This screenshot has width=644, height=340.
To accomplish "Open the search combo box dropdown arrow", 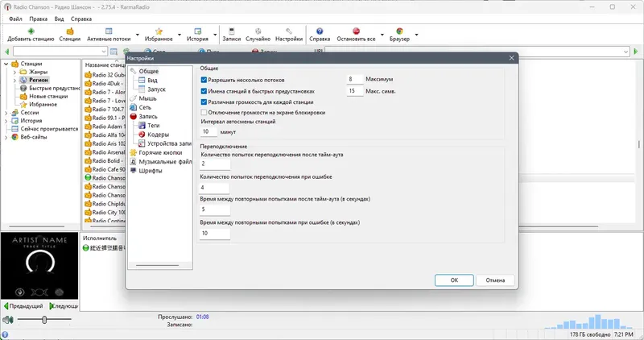I will coord(104,52).
